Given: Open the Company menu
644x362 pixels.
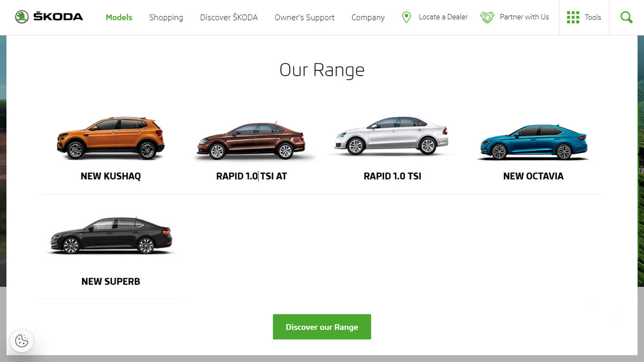Looking at the screenshot, I should click(368, 17).
